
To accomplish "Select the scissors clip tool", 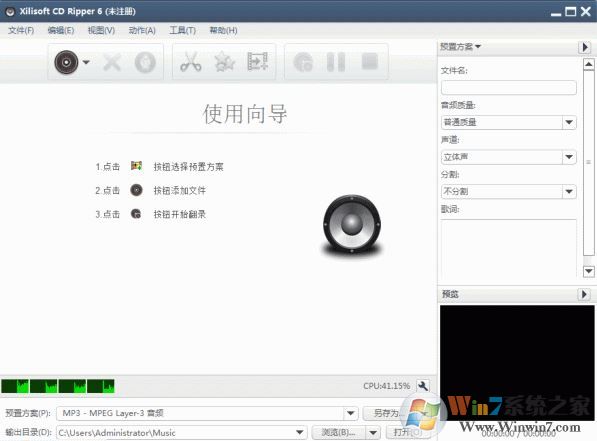I will [x=190, y=62].
